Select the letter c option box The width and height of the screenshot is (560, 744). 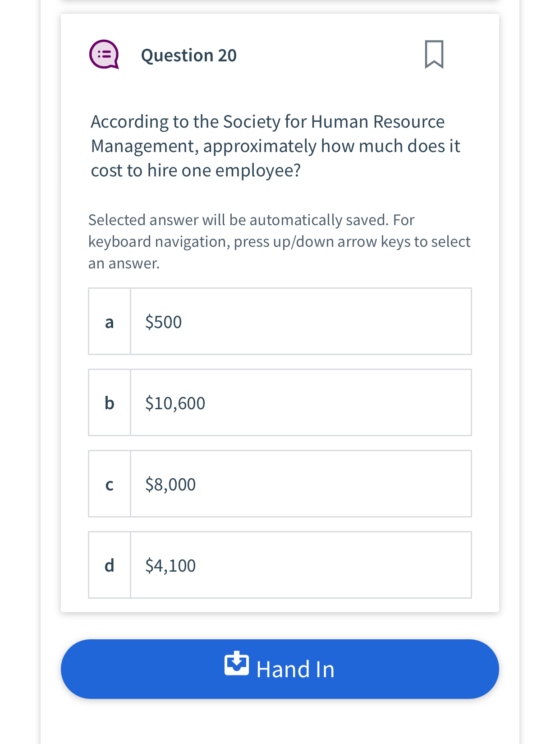pos(110,484)
